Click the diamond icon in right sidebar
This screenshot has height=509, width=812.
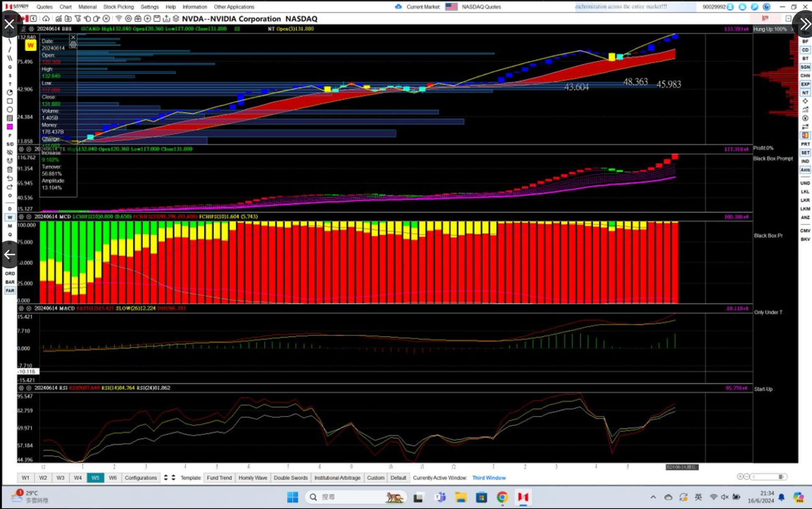(x=805, y=101)
